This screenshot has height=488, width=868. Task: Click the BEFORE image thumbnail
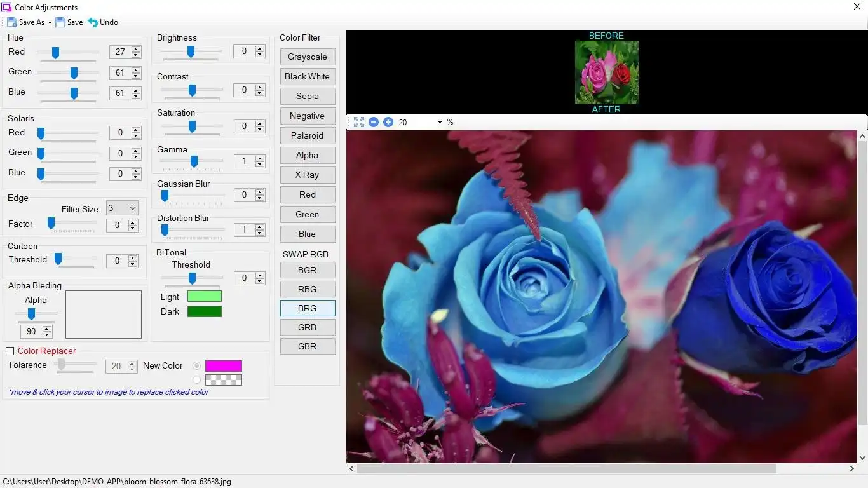(607, 72)
